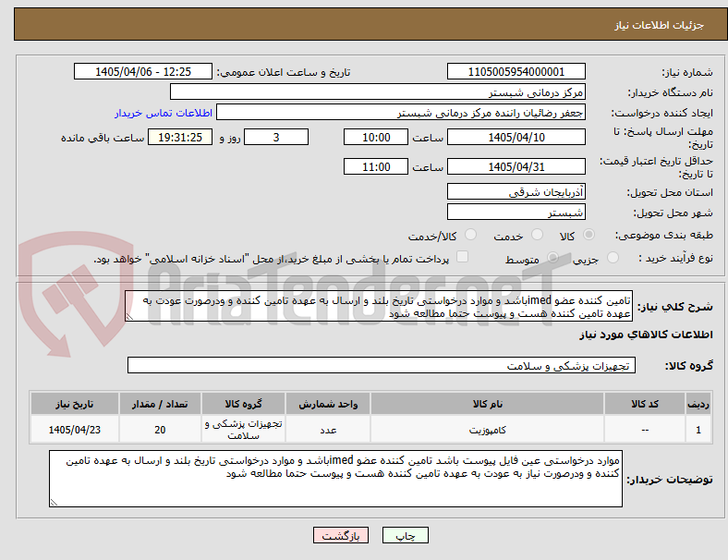This screenshot has height=560, width=728.
Task: Click the شماره نیاز field 1105005954000001
Action: coord(516,71)
